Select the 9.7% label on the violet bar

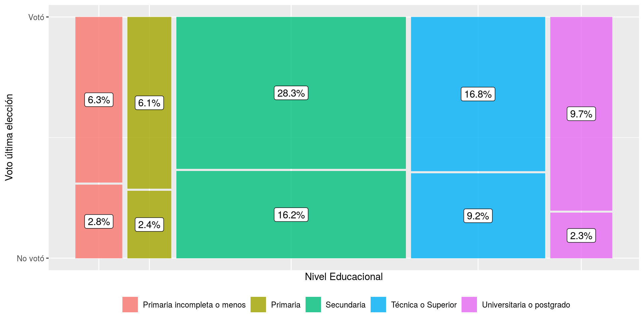pyautogui.click(x=581, y=114)
